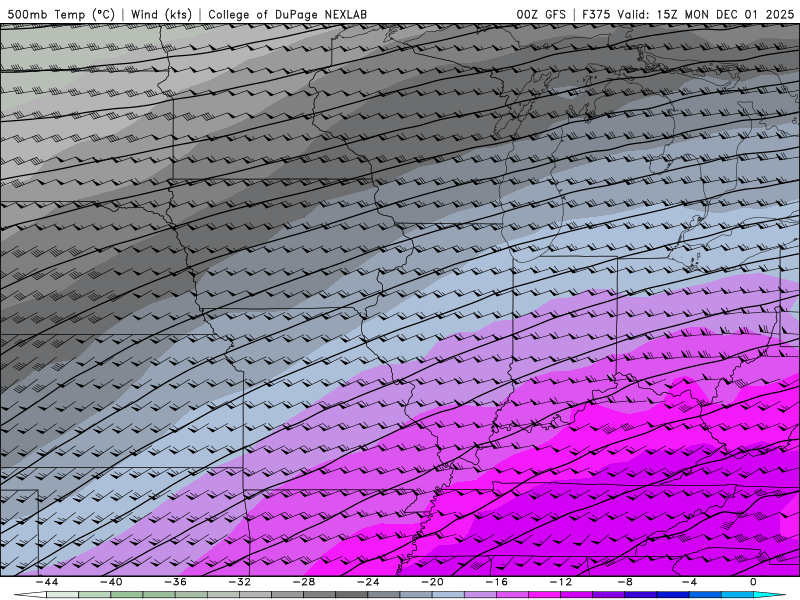Click the -40 colorbar label
Screen dimensions: 800x600
(x=111, y=582)
